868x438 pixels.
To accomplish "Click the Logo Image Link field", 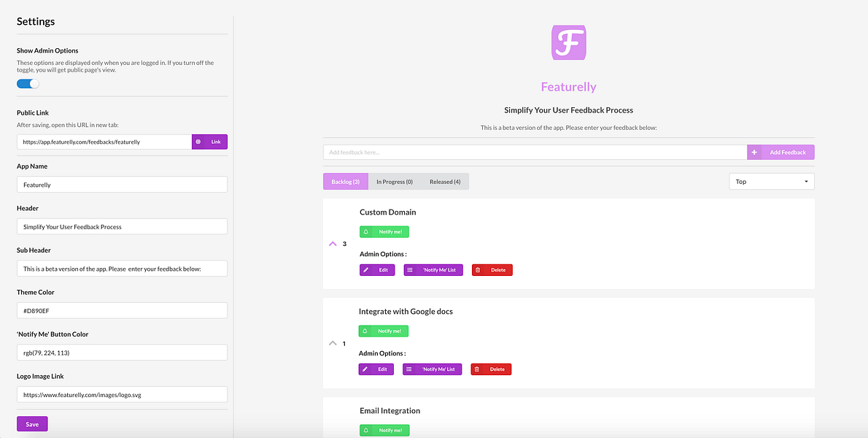I will tap(122, 395).
